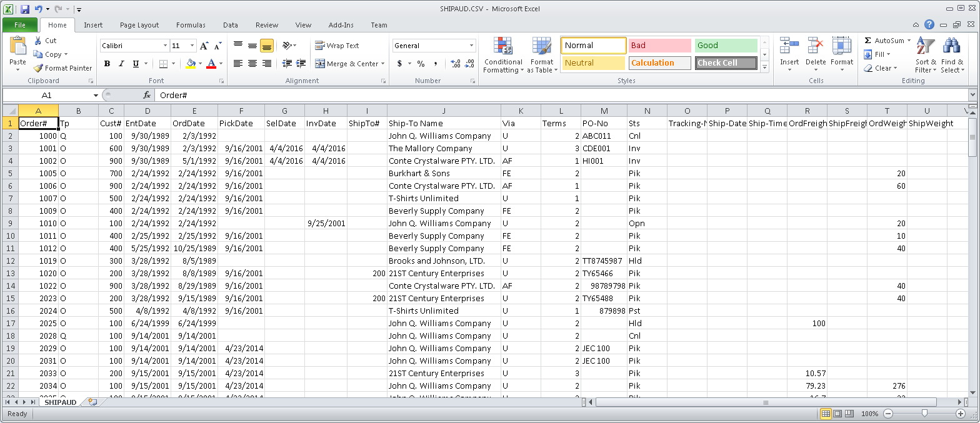This screenshot has width=980, height=423.
Task: Open the Copy dropdown arrow
Action: click(66, 54)
